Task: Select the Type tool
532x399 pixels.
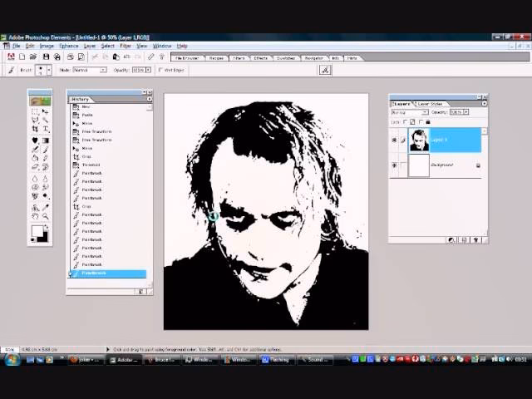Action: 45,129
